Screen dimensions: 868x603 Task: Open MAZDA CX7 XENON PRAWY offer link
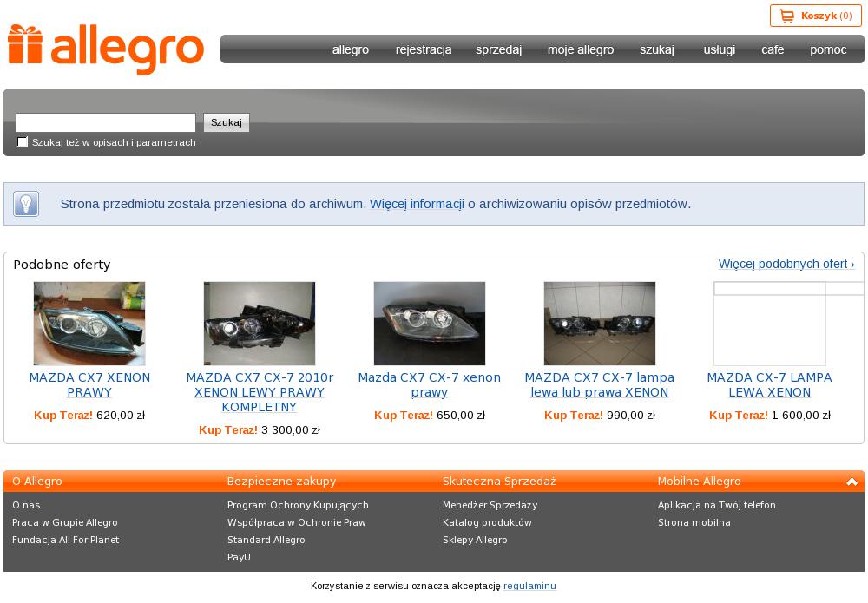(89, 384)
